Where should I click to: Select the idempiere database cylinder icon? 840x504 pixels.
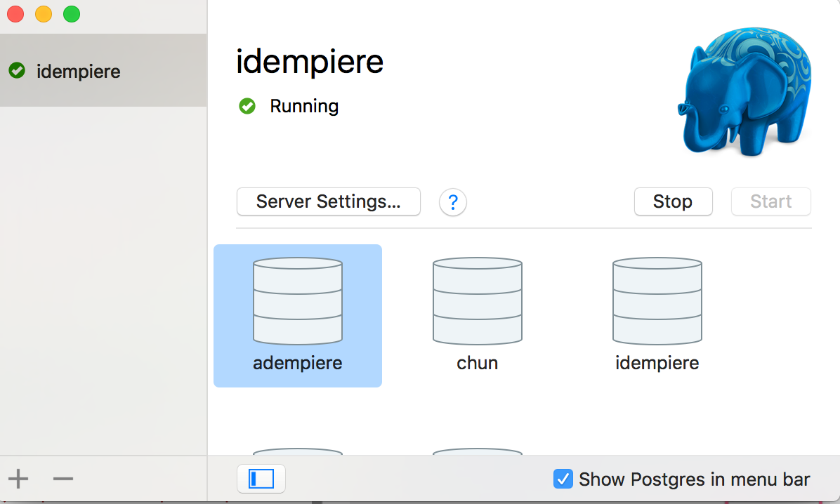pos(657,301)
